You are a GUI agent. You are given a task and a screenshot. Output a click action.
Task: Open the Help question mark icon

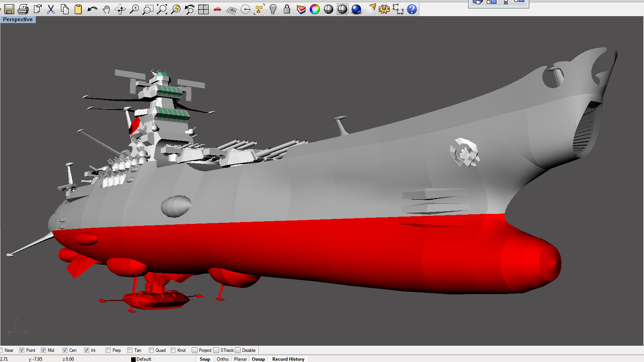[412, 9]
